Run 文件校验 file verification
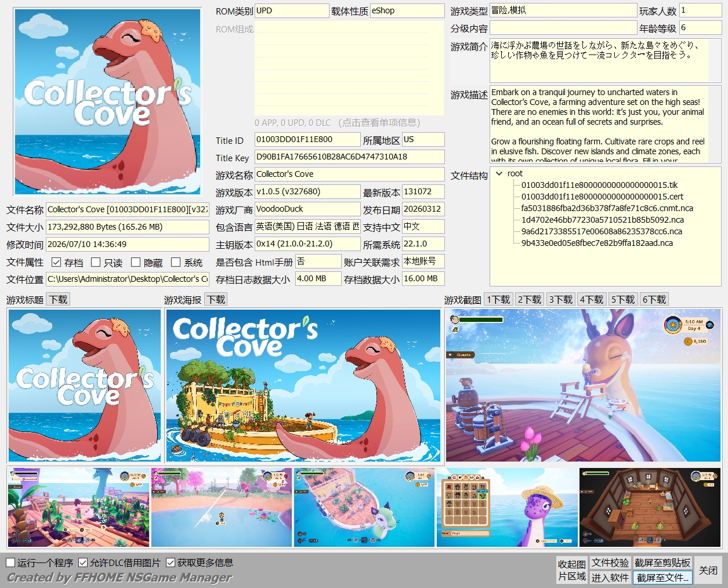This screenshot has height=588, width=728. point(610,562)
